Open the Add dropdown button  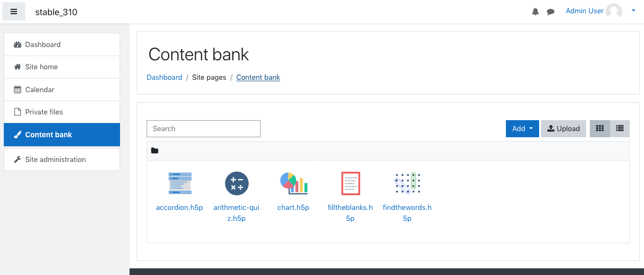pyautogui.click(x=523, y=129)
